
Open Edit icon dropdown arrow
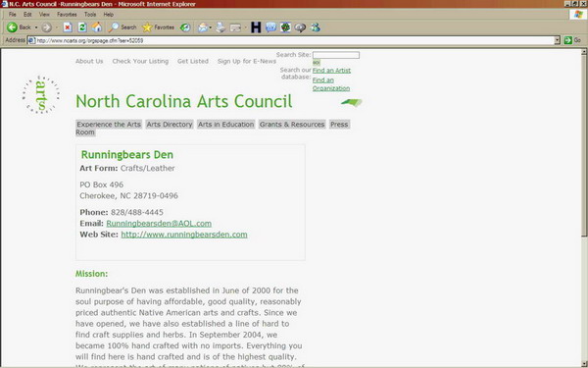(x=245, y=27)
